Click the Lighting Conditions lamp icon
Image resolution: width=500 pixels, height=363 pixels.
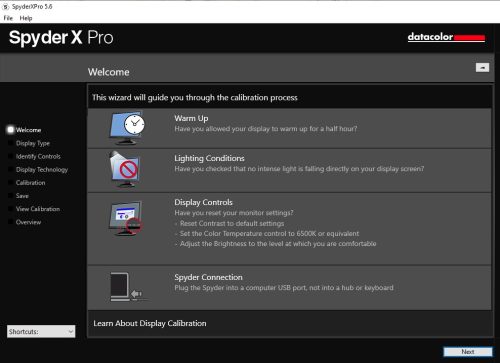tap(124, 169)
